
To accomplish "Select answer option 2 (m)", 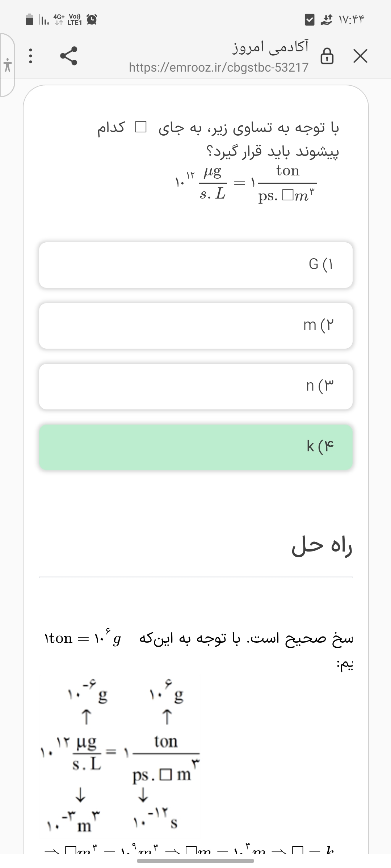I will point(195,325).
